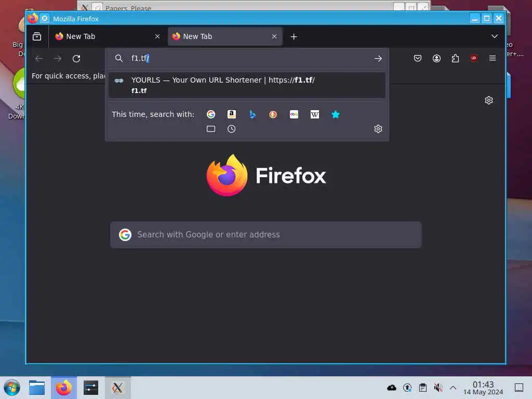Close the second New Tab
The image size is (532, 399).
tap(274, 36)
